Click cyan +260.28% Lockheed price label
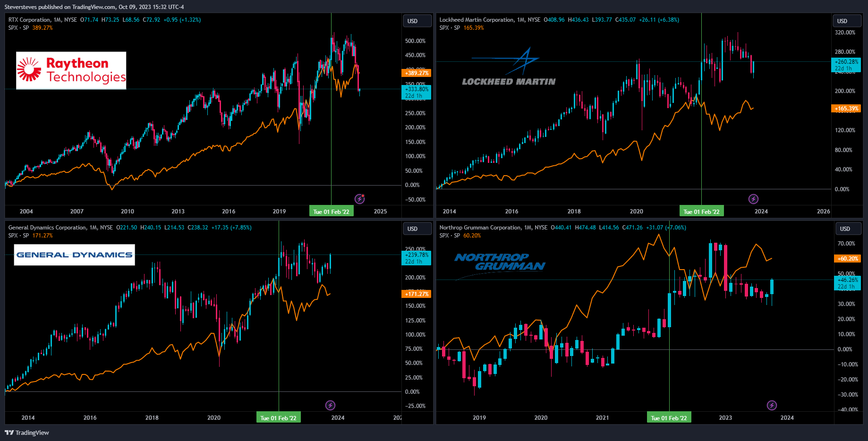The image size is (868, 441). click(846, 65)
